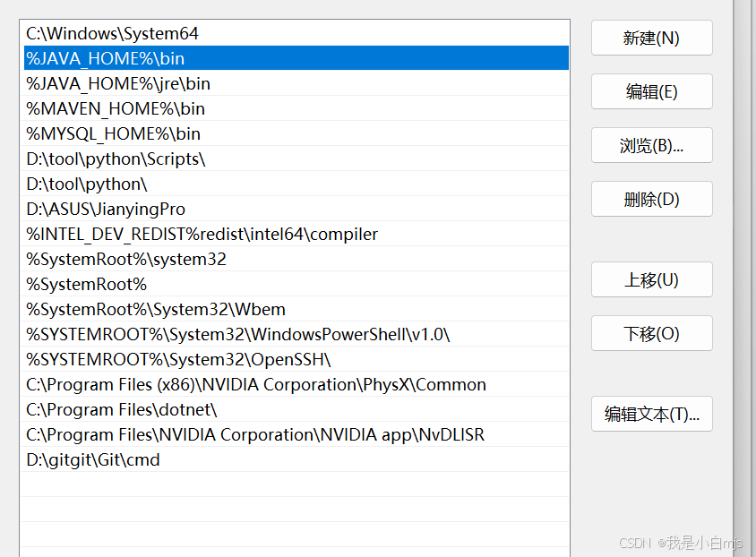Select the NVIDIA PhysX\Common path entry
This screenshot has width=756, height=557.
coord(295,384)
